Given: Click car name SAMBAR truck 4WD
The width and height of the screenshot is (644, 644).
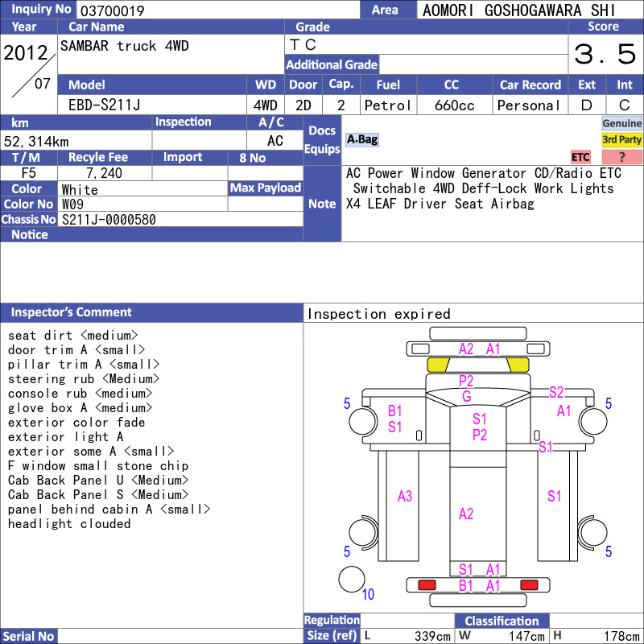Looking at the screenshot, I should pos(125,46).
